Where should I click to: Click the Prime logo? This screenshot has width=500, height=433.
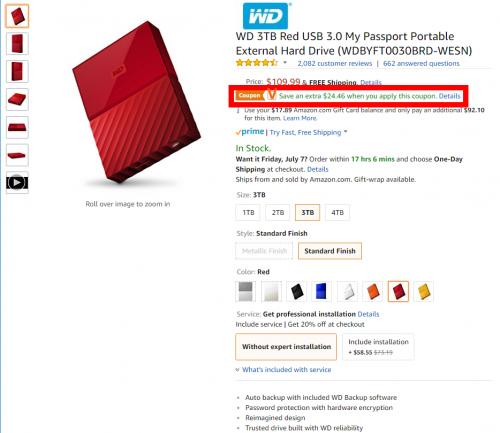click(x=250, y=132)
